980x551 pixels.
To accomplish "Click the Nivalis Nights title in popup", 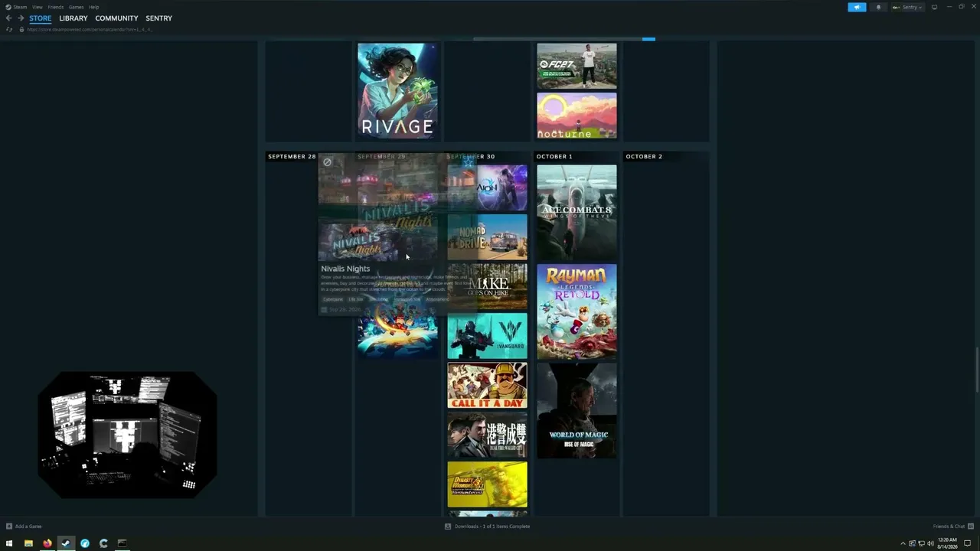I will coord(345,269).
